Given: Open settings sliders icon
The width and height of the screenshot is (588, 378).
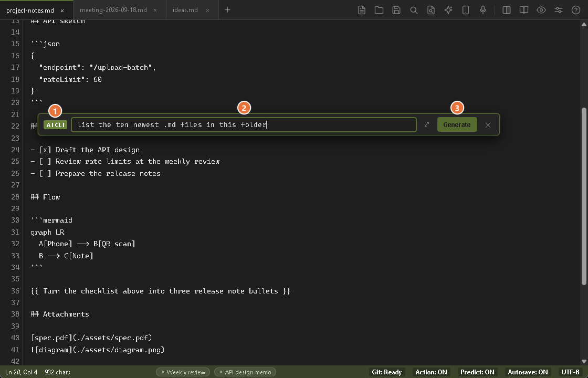Looking at the screenshot, I should coord(559,10).
